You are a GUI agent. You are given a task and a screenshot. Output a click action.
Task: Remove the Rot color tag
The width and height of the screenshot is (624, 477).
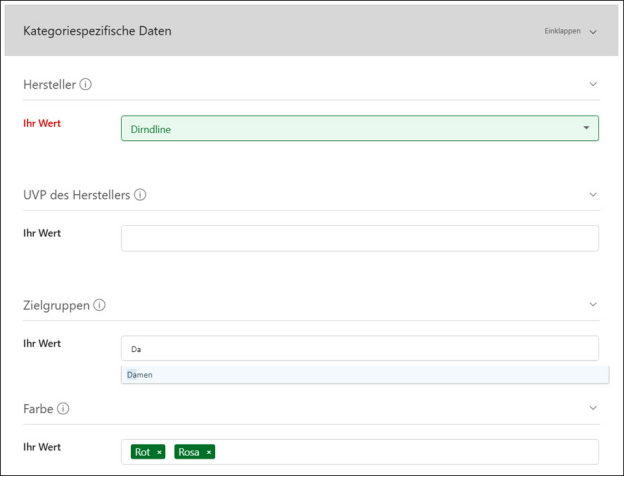tap(160, 453)
